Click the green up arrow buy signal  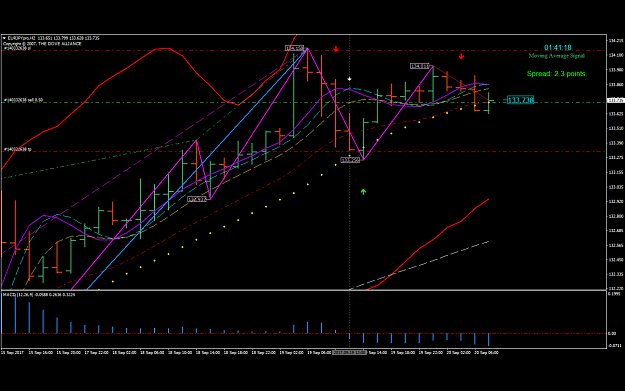tap(363, 192)
